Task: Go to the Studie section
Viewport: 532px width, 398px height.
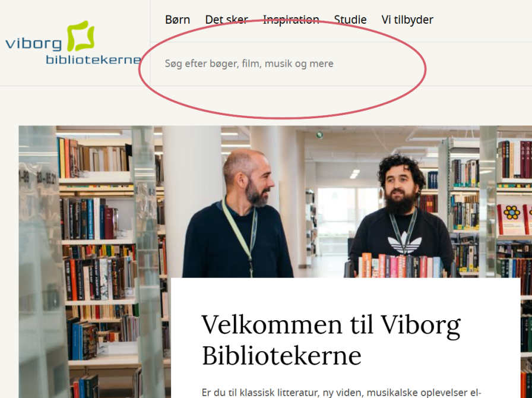Action: pyautogui.click(x=350, y=20)
